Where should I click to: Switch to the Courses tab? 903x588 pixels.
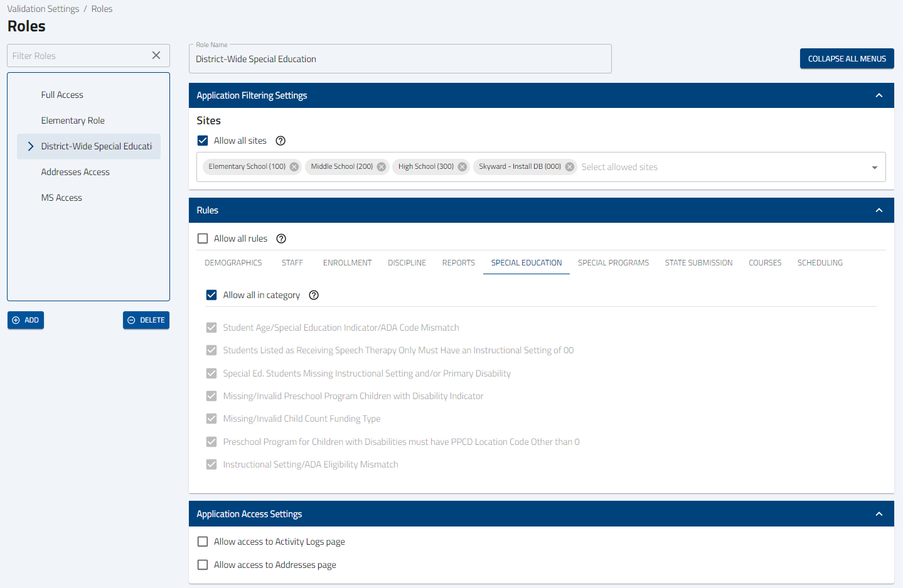[x=765, y=263]
